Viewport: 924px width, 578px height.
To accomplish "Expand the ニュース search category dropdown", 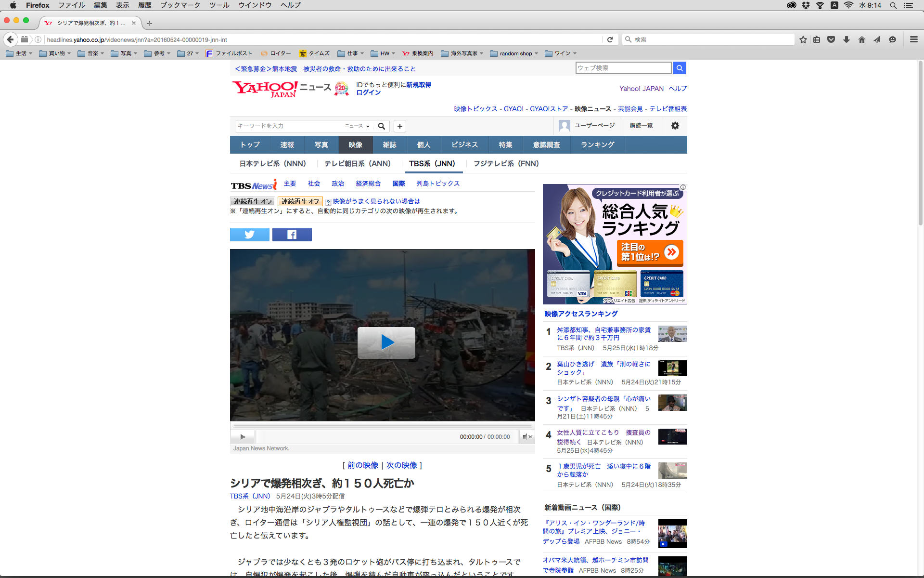I will tap(357, 126).
